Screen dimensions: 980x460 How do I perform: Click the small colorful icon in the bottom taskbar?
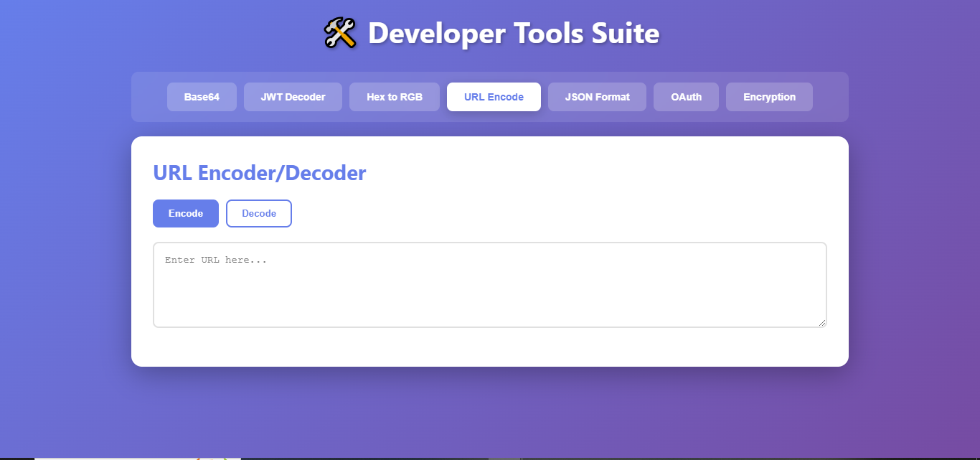pos(210,457)
